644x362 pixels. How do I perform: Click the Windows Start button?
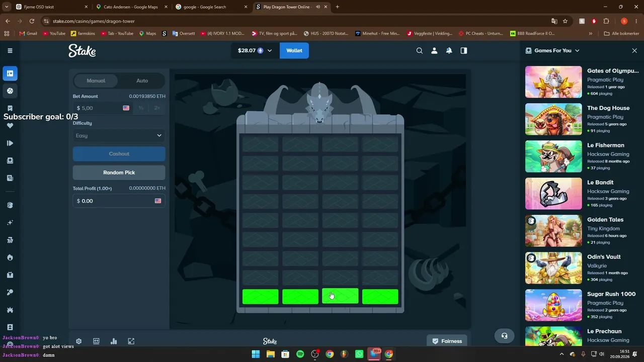coord(256,354)
